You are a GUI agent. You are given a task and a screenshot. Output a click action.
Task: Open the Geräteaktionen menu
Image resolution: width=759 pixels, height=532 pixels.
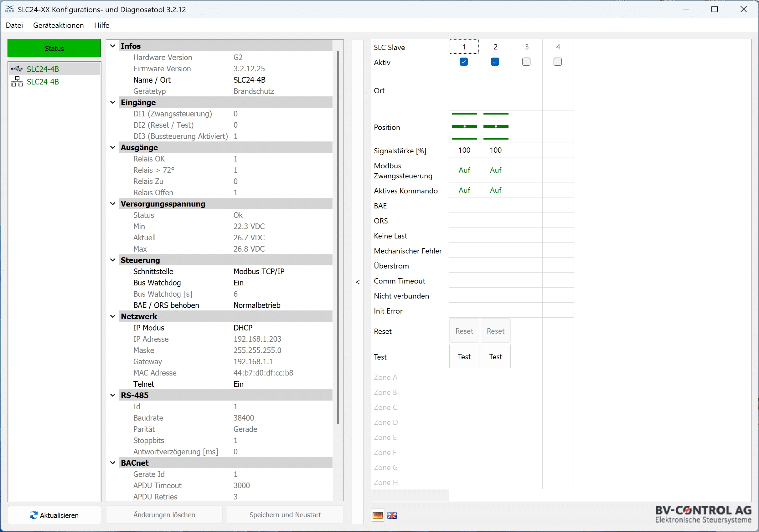pyautogui.click(x=59, y=25)
